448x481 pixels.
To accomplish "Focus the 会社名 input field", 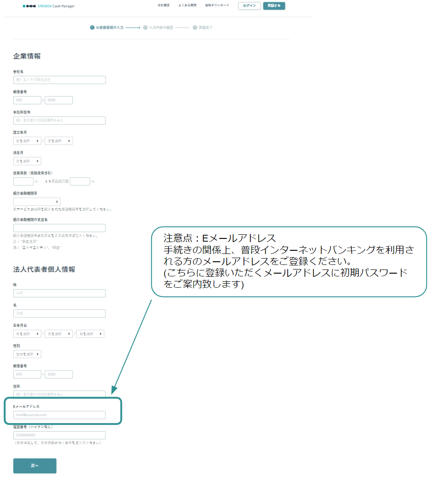I will pyautogui.click(x=59, y=80).
